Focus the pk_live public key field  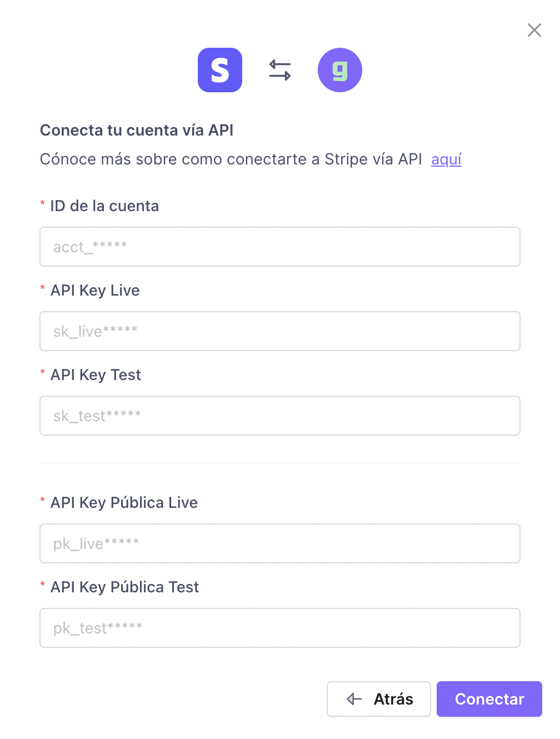(x=280, y=543)
